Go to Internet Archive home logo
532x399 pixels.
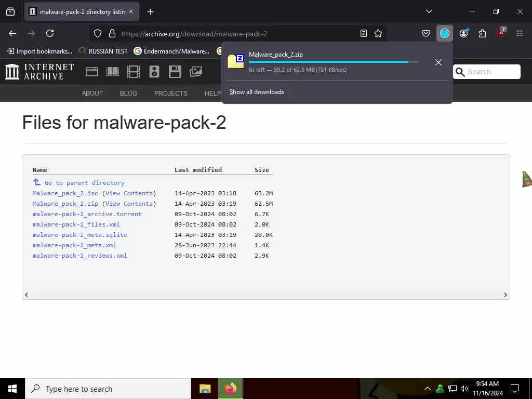click(x=39, y=72)
